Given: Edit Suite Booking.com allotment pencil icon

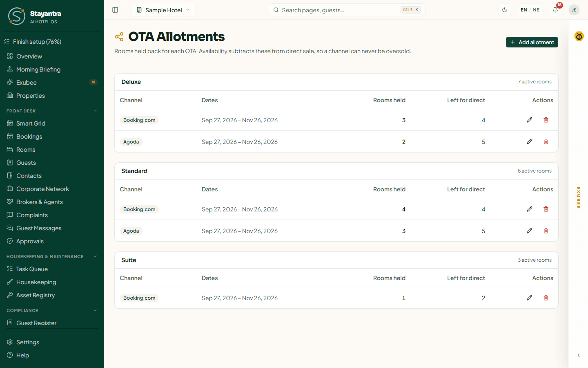Looking at the screenshot, I should [530, 298].
